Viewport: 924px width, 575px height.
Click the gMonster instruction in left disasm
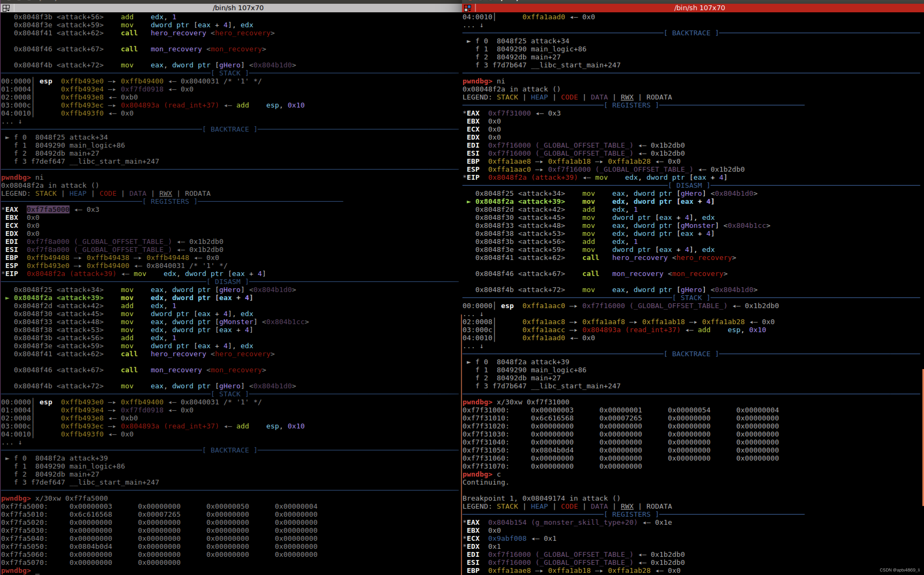coord(161,322)
